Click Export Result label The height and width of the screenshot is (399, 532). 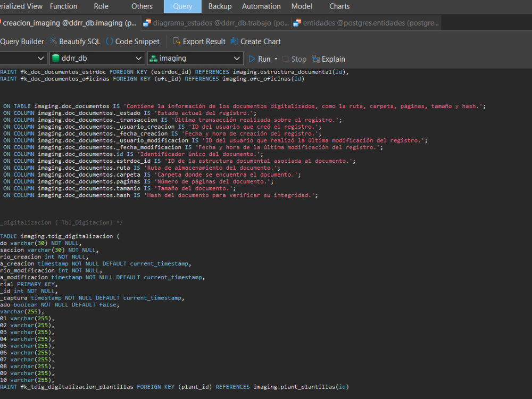coord(204,41)
